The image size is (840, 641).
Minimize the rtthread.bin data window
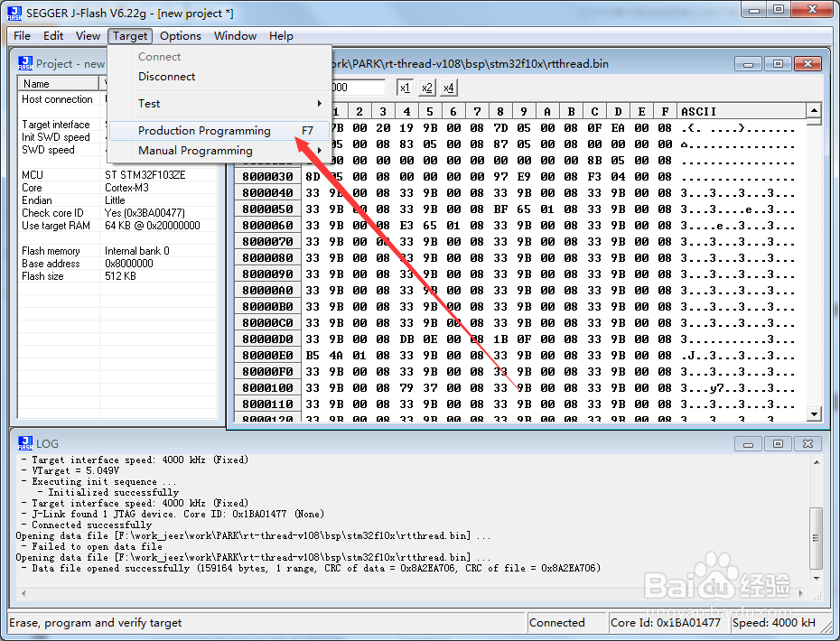coord(749,64)
